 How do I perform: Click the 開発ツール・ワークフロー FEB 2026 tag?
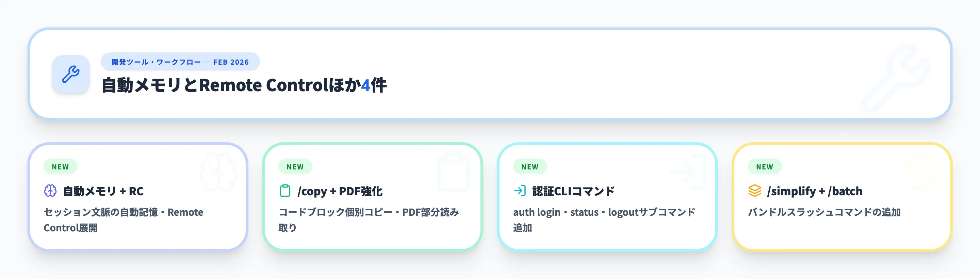(x=180, y=62)
